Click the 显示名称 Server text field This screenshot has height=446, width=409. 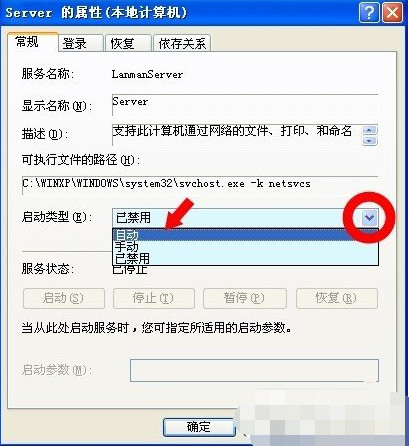245,105
